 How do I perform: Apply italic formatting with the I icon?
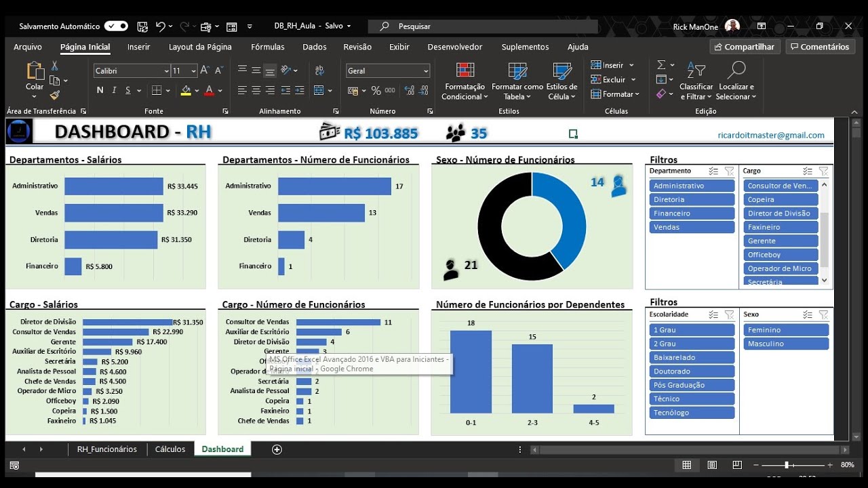114,90
